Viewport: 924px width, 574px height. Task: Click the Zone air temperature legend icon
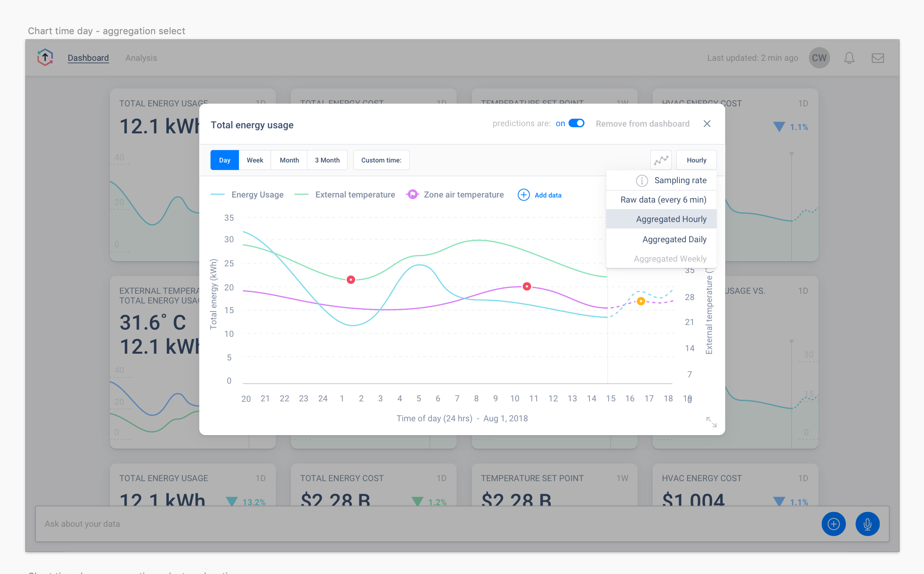pos(413,195)
